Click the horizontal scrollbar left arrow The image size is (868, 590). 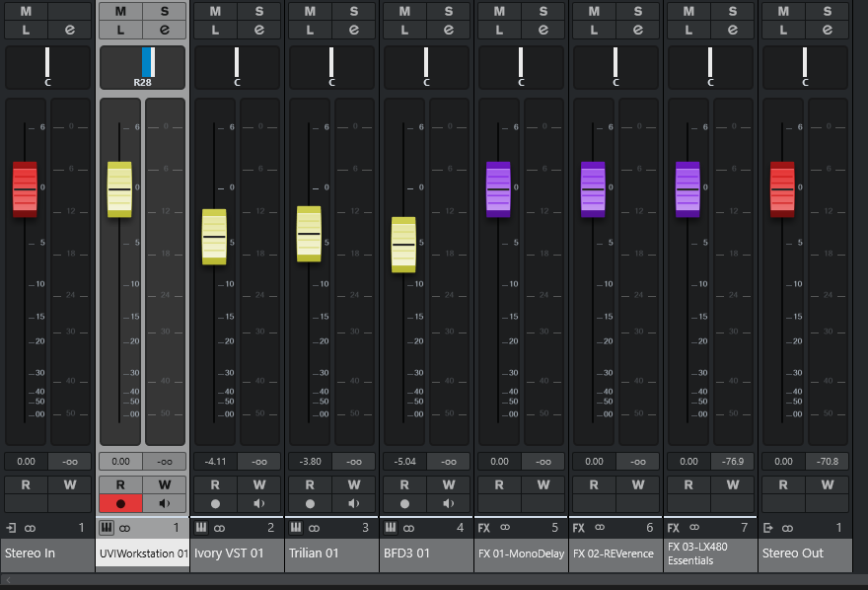8,579
